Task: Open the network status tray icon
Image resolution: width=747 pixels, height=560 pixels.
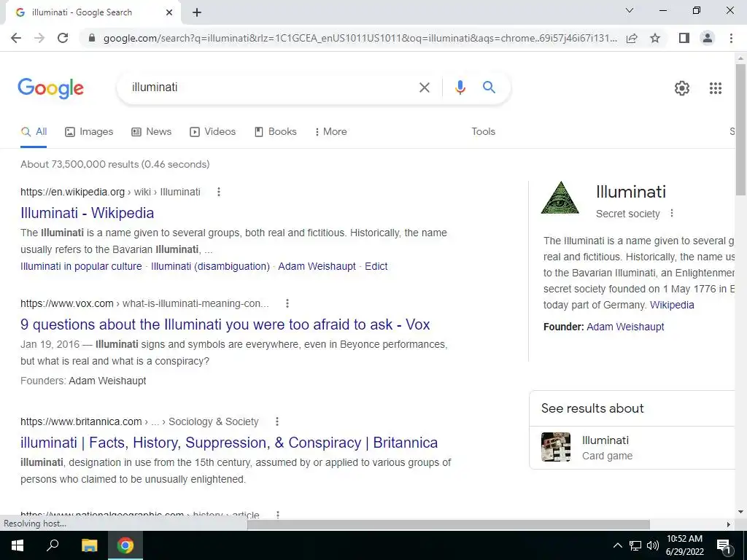Action: coord(635,545)
